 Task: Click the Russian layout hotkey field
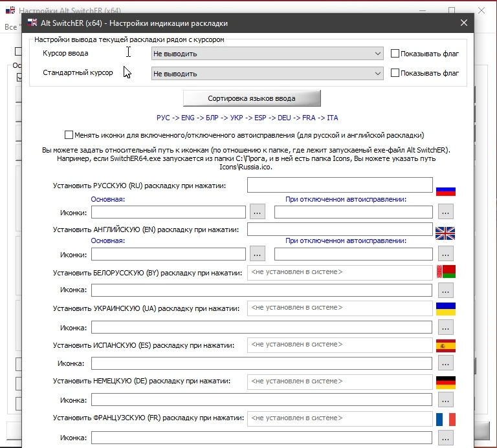tap(340, 185)
